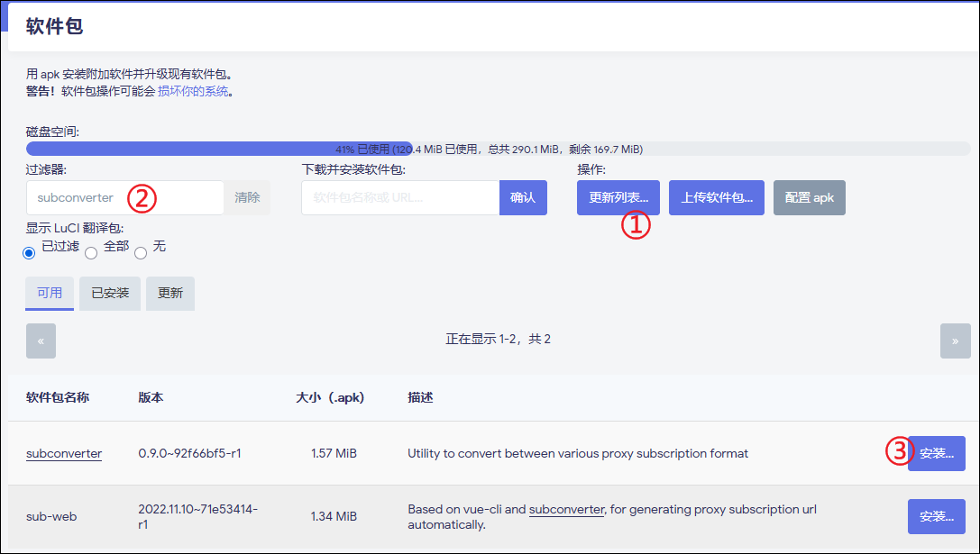This screenshot has height=554, width=980.
Task: Select the 全部 radio option
Action: (x=91, y=253)
